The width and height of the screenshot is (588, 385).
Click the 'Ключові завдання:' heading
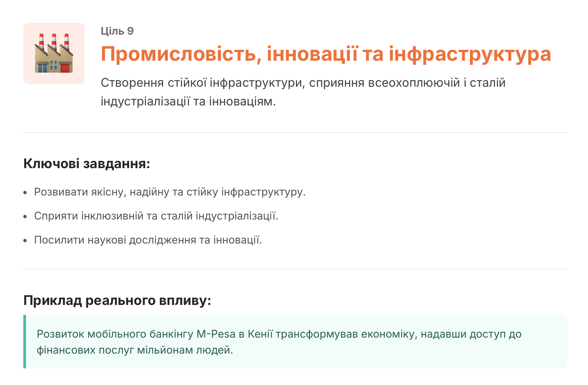(x=87, y=164)
